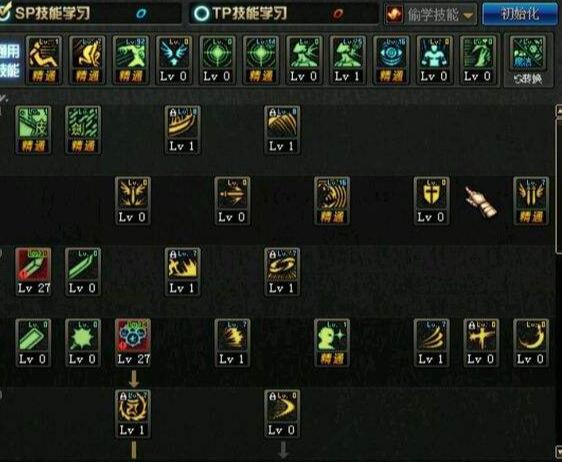The height and width of the screenshot is (462, 562).
Task: Toggle the SP技能学习 checkbox
Action: coord(5,13)
